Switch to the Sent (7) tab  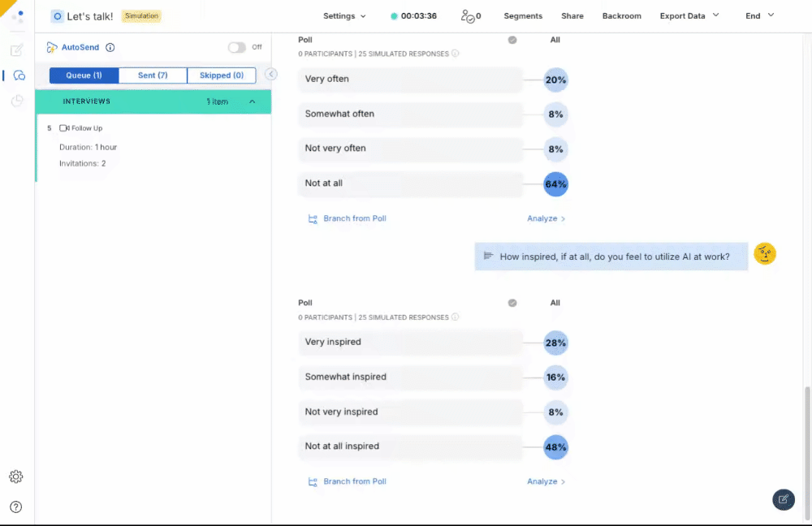coord(153,75)
